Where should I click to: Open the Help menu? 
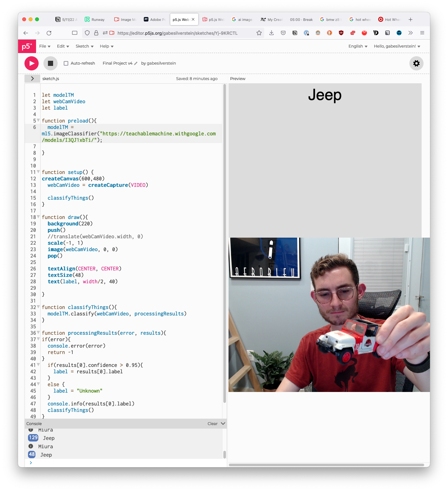pyautogui.click(x=107, y=46)
